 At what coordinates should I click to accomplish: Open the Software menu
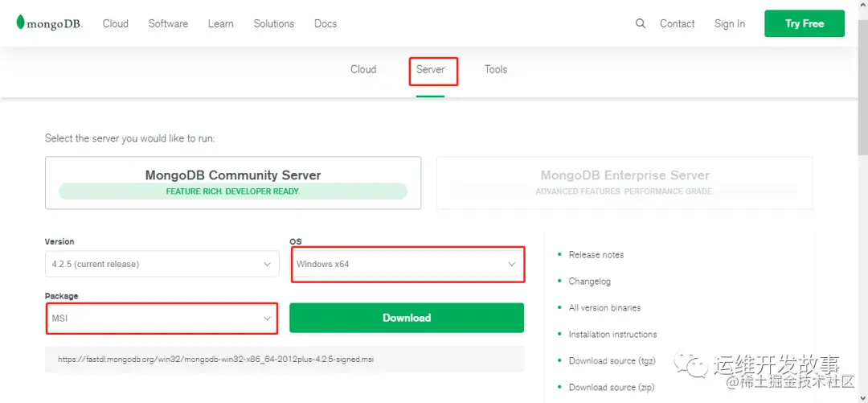tap(168, 23)
